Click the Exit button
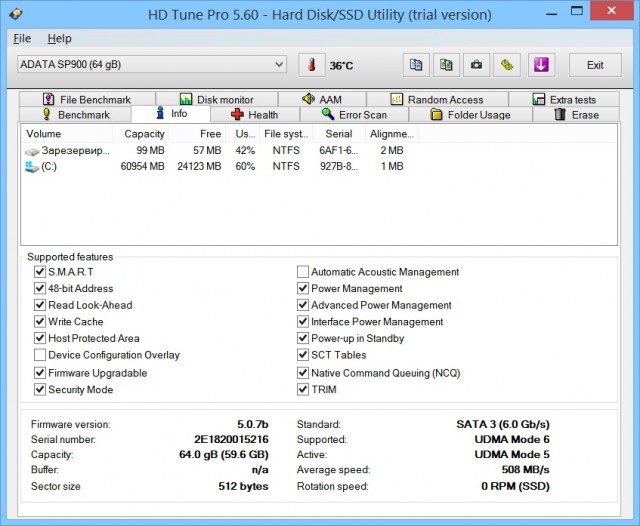Viewport: 640px width, 526px height. (595, 65)
